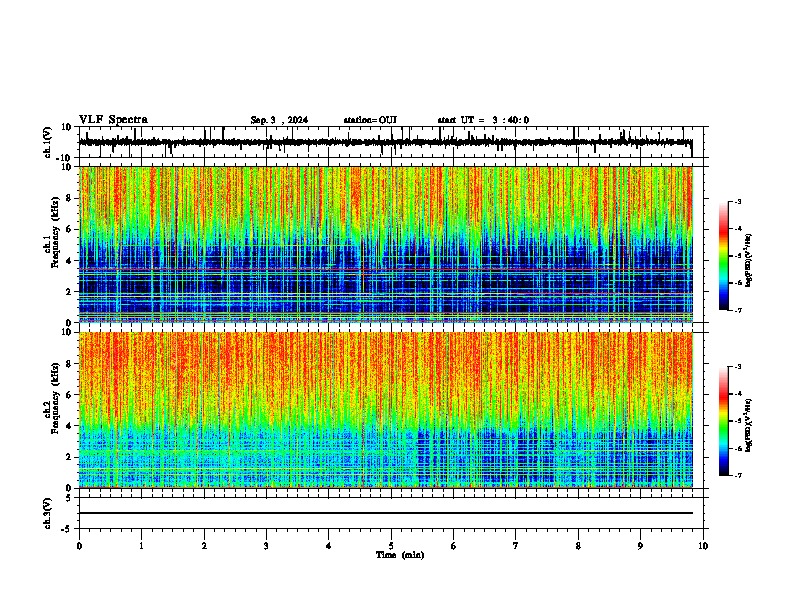Click the 6 kHz tick label on ch.2 spectrogram
The width and height of the screenshot is (792, 612).
point(70,395)
